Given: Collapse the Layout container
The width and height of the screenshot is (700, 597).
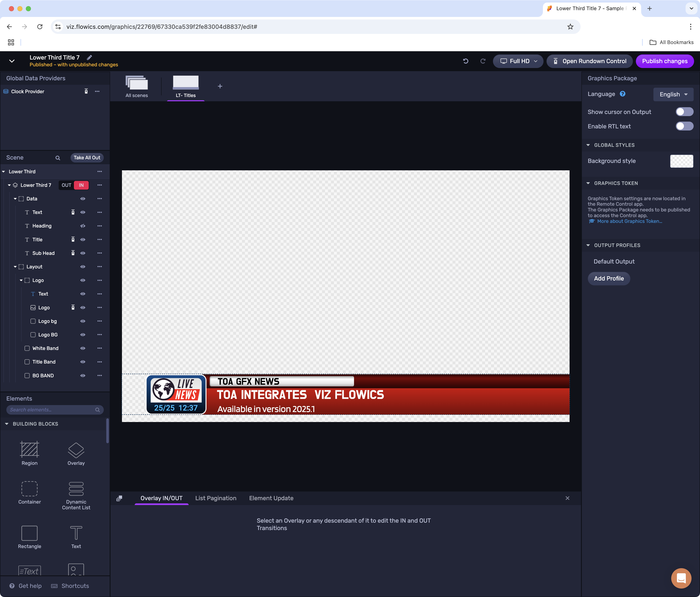Looking at the screenshot, I should [x=15, y=267].
